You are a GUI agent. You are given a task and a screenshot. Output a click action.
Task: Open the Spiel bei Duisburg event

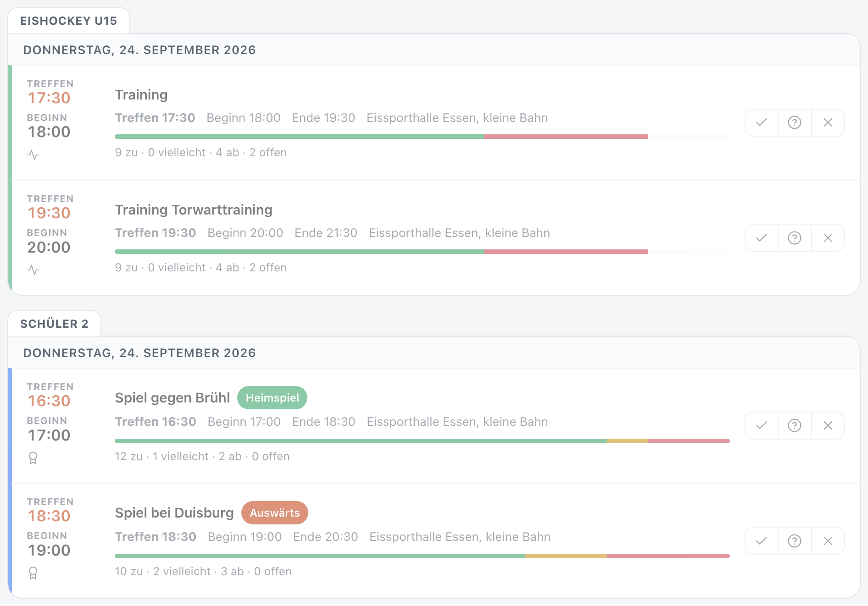coord(174,513)
